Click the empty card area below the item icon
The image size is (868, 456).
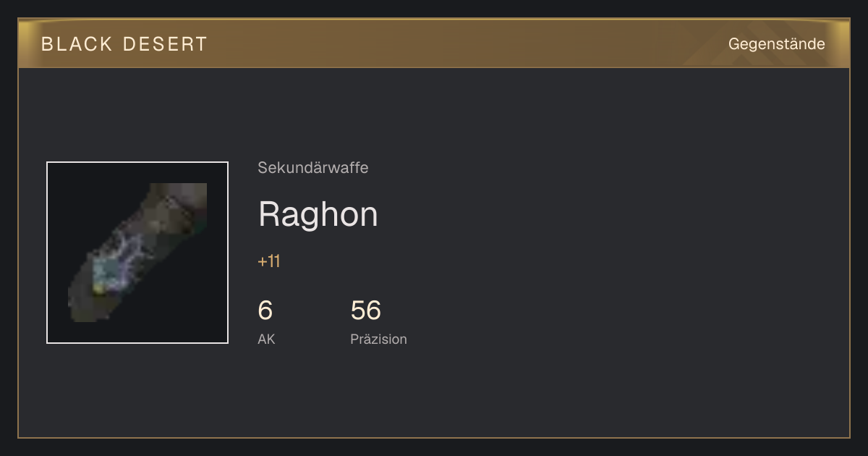pyautogui.click(x=137, y=391)
